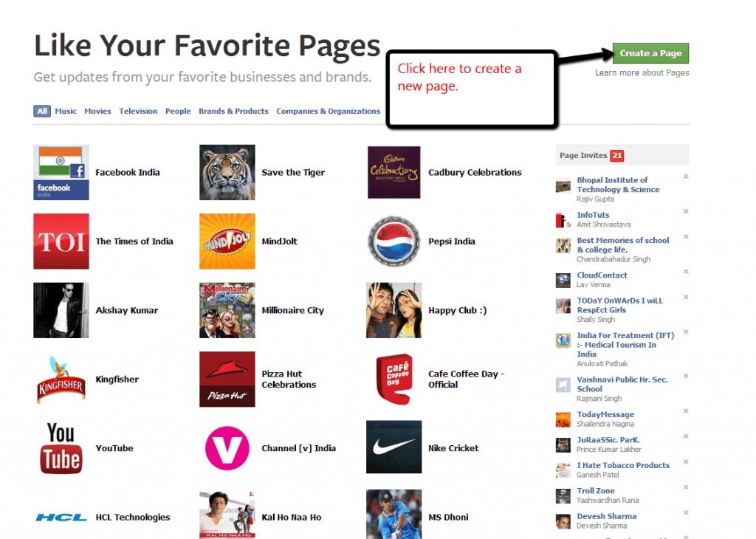The height and width of the screenshot is (539, 756).
Task: Click the Nike swoosh for Nike Cricket
Action: pyautogui.click(x=394, y=447)
